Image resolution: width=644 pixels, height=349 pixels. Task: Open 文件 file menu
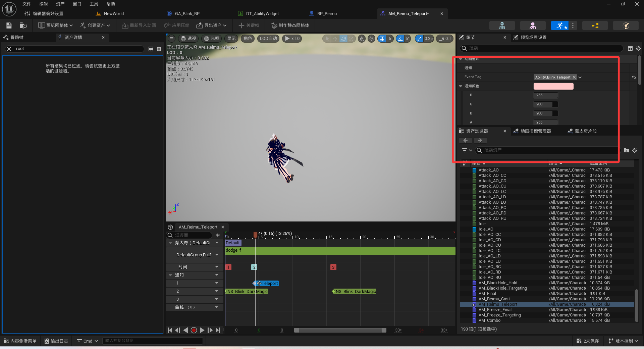[x=27, y=4]
